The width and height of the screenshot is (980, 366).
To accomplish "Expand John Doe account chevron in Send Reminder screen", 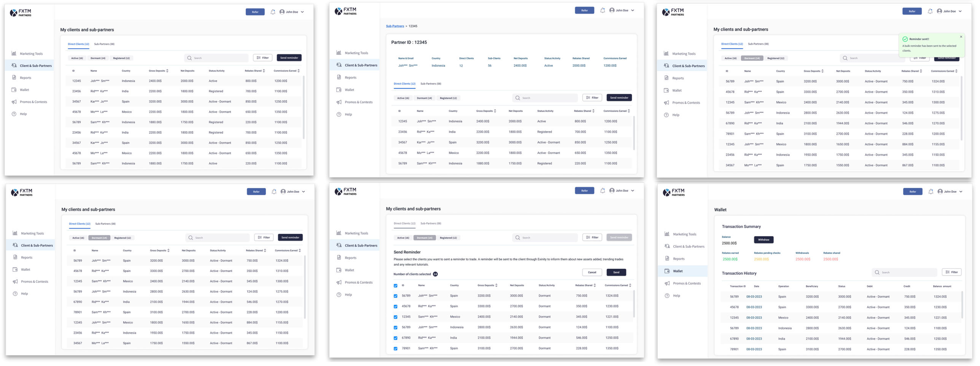I will coord(633,190).
